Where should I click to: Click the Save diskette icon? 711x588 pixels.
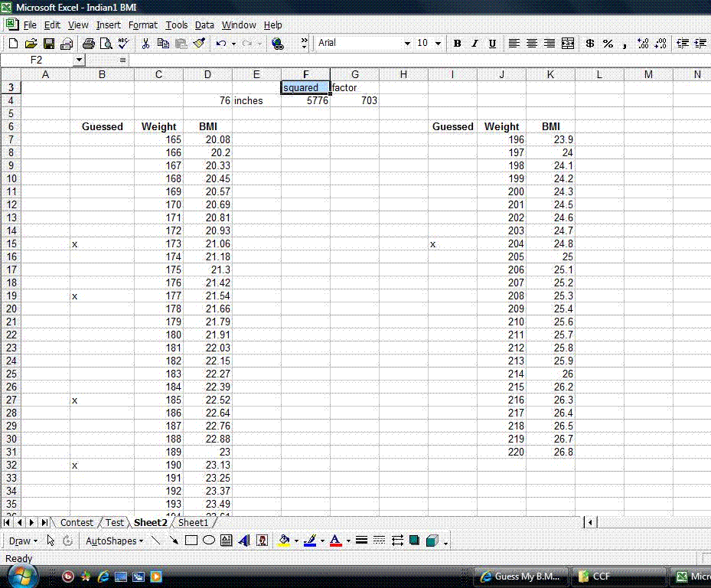tap(48, 44)
